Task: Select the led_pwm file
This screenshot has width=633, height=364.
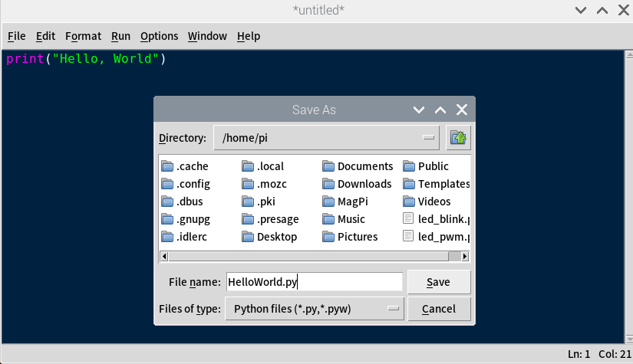Action: pyautogui.click(x=437, y=237)
